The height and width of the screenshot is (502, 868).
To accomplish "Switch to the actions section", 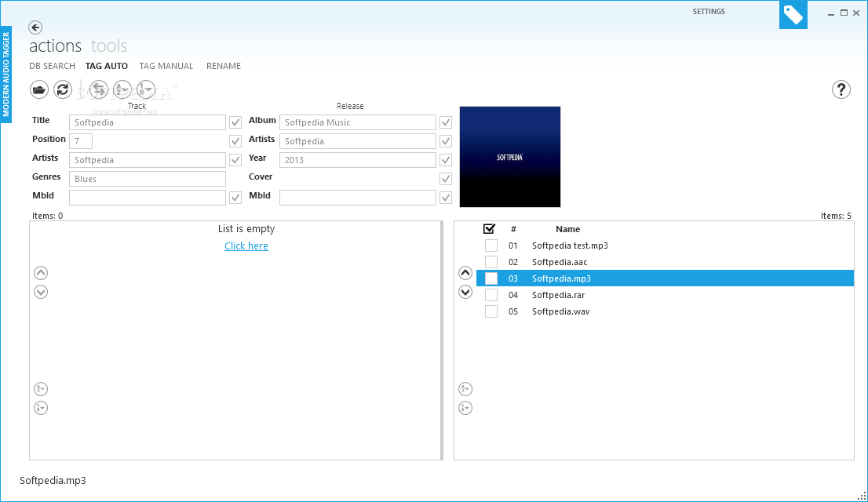I will pyautogui.click(x=56, y=46).
